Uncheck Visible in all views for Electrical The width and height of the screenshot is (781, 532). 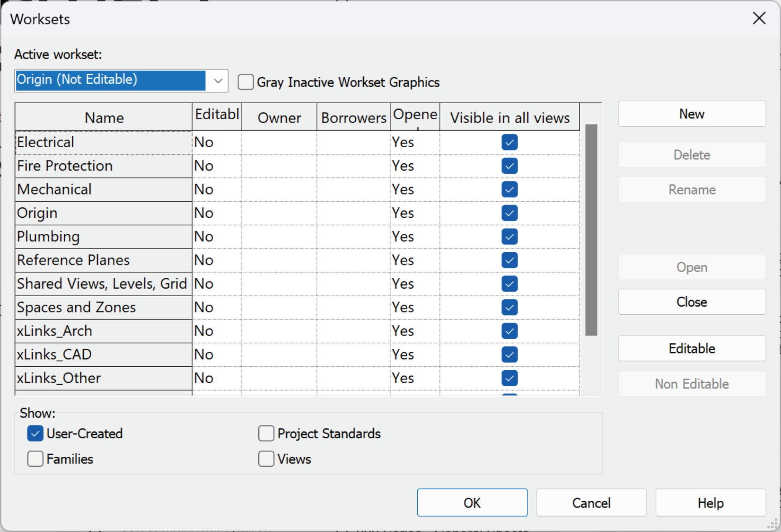coord(509,142)
